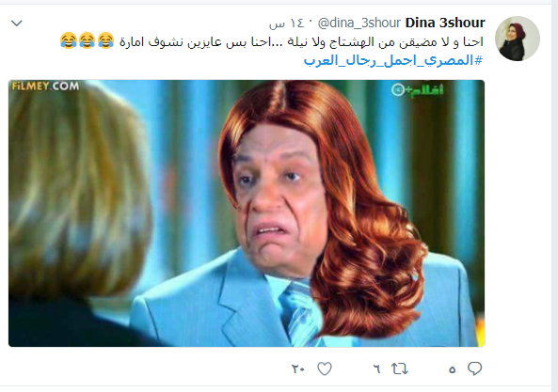Like the tweet with the heart icon
The image size is (558, 392).
pyautogui.click(x=325, y=368)
